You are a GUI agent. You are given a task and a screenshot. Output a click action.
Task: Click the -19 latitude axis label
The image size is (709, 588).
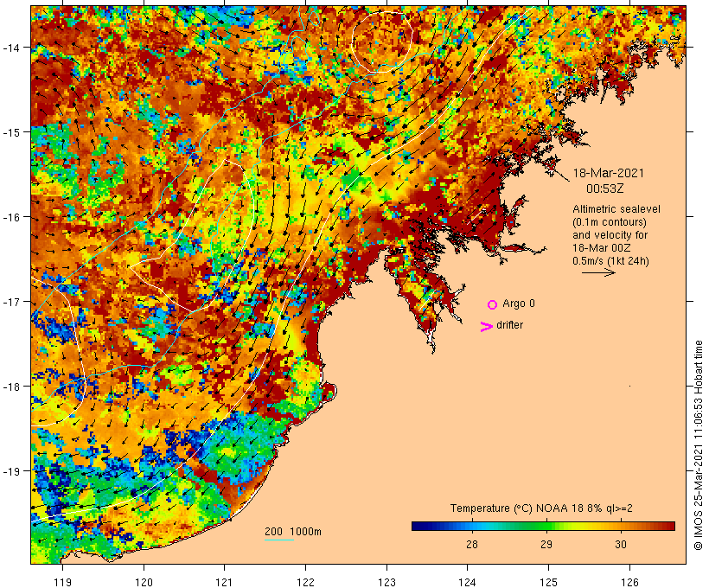[10, 471]
